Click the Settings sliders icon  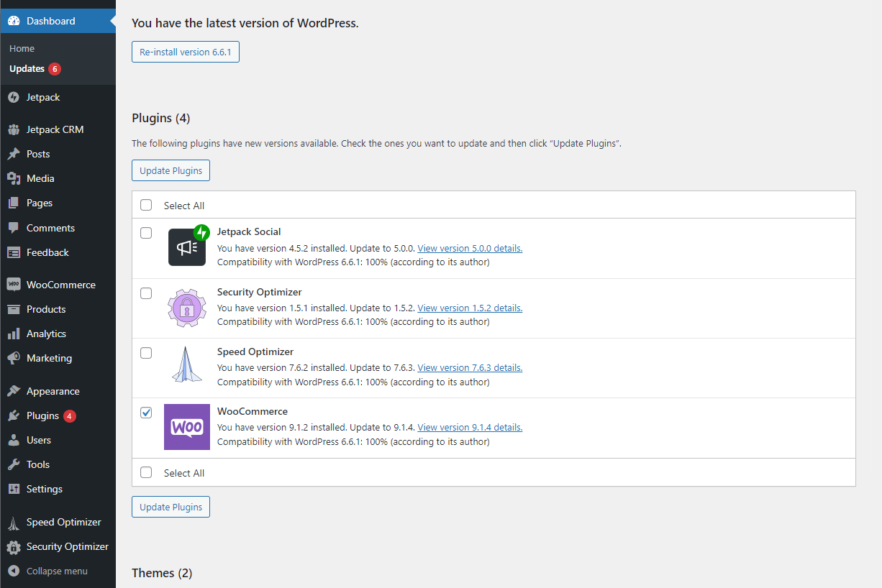[x=14, y=489]
